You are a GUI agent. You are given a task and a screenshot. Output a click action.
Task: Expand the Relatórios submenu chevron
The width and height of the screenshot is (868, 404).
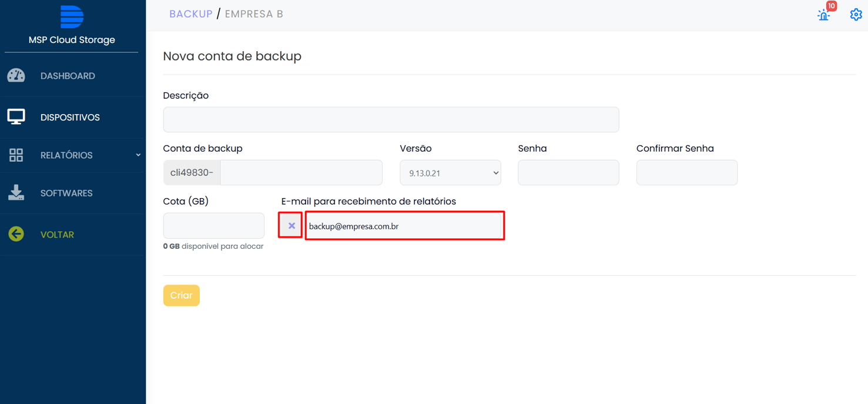point(138,155)
